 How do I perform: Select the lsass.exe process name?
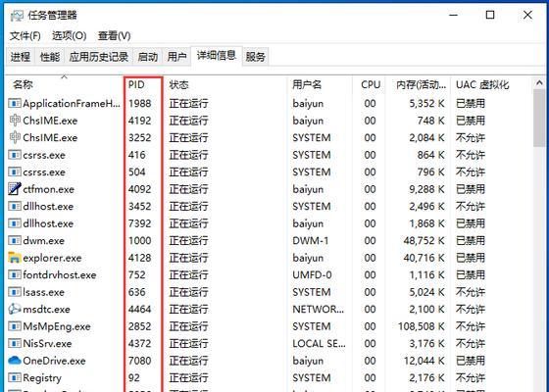pos(44,292)
